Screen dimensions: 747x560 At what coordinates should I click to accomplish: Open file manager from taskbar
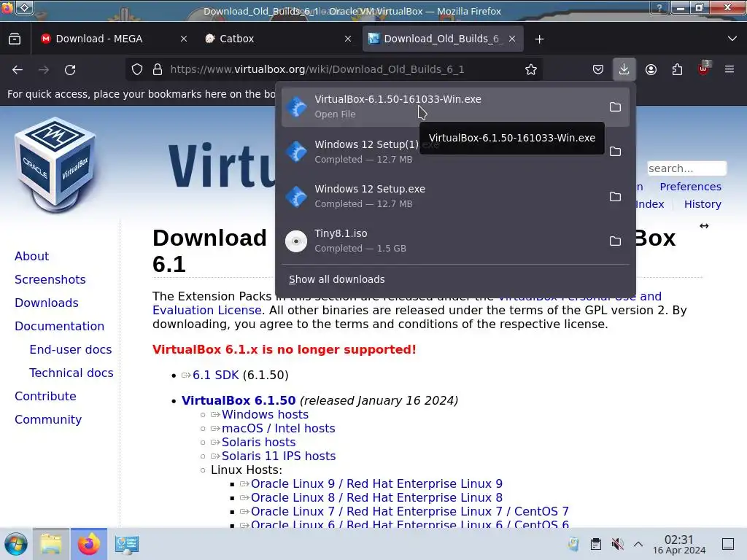[51, 544]
